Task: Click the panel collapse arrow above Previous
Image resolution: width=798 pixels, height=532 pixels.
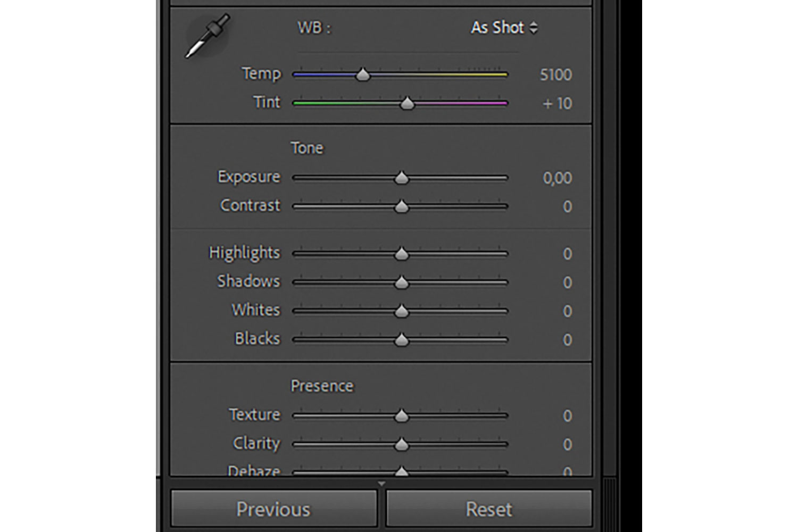Action: pos(381,484)
